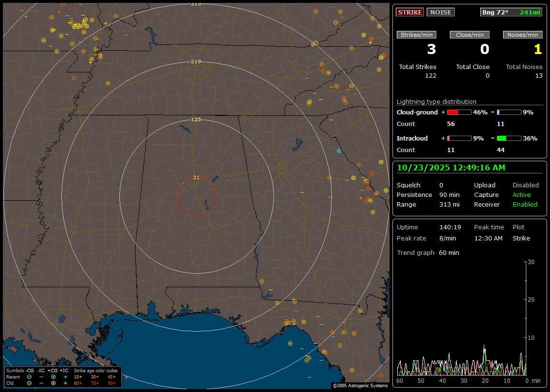
Task: Click the cyan strike marker on the map
Action: pyautogui.click(x=339, y=151)
